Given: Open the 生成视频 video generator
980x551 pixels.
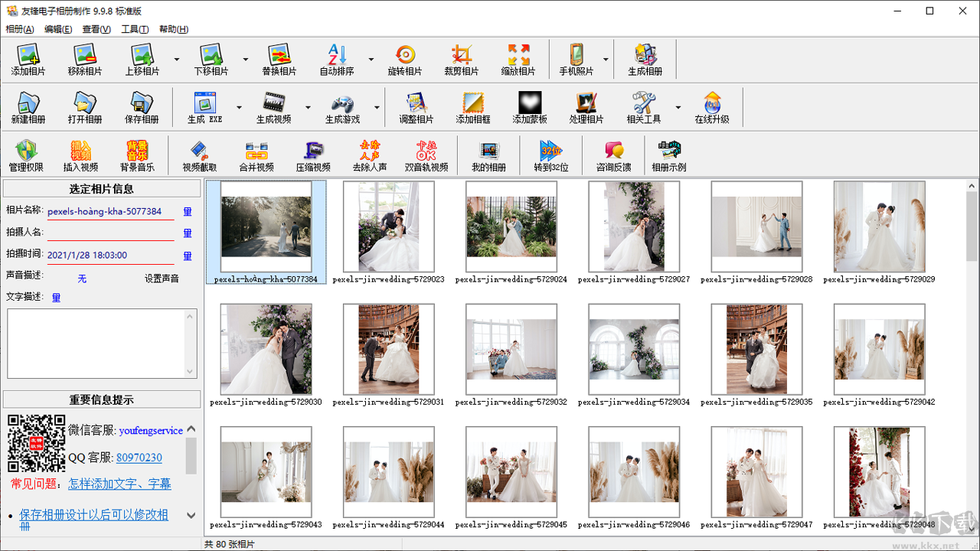Looking at the screenshot, I should [x=273, y=108].
